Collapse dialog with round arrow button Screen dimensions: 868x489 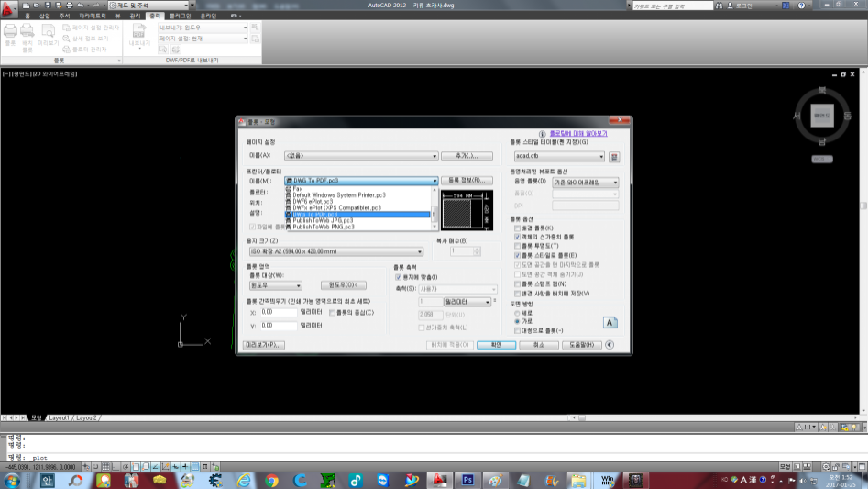click(610, 345)
